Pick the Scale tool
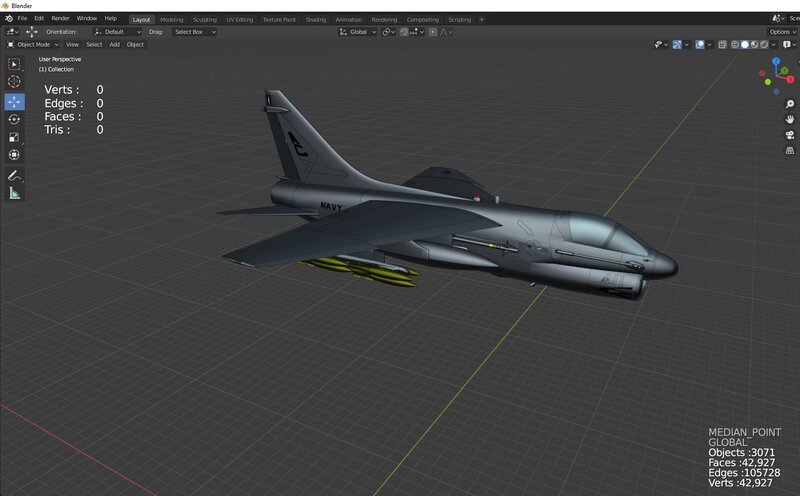 click(14, 138)
